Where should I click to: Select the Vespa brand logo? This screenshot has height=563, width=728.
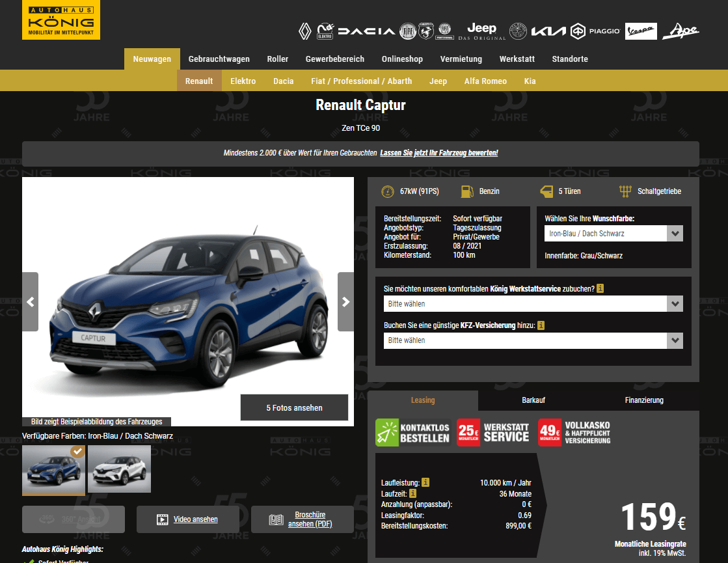[641, 31]
